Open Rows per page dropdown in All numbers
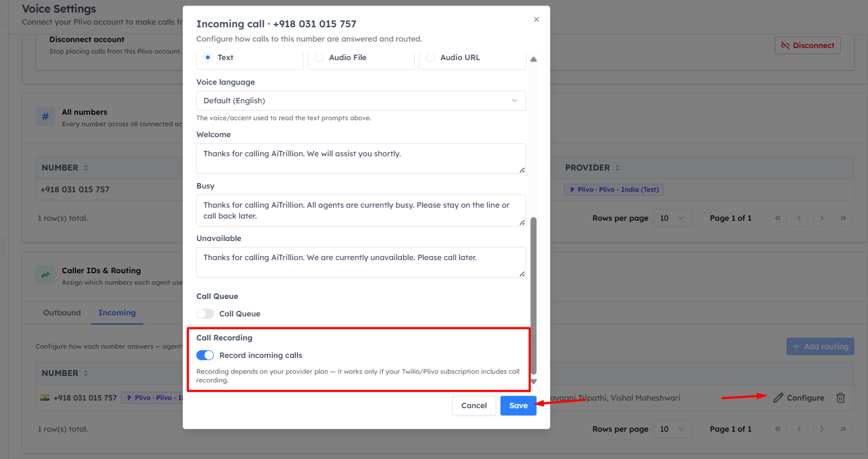The height and width of the screenshot is (459, 868). [672, 218]
